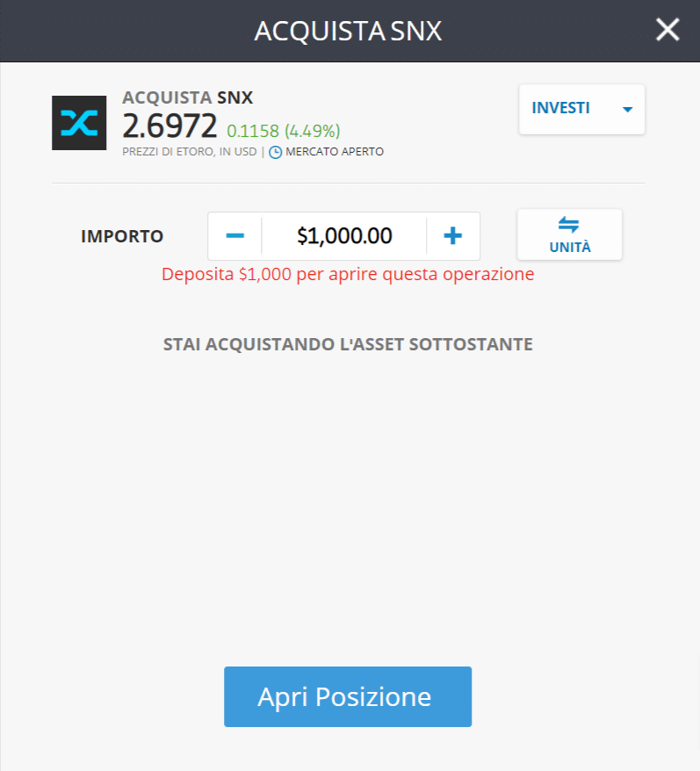
Task: Click the ACQUISTA SNX heading beside logo
Action: [x=187, y=97]
